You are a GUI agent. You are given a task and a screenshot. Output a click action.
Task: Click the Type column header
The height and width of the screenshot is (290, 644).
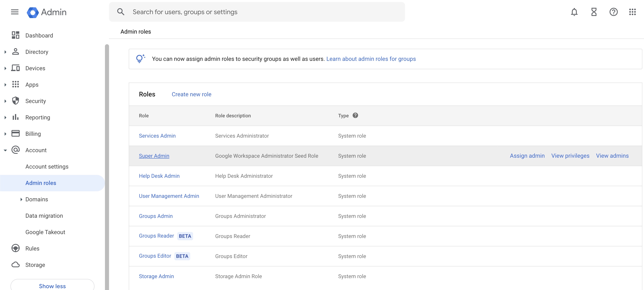(343, 116)
